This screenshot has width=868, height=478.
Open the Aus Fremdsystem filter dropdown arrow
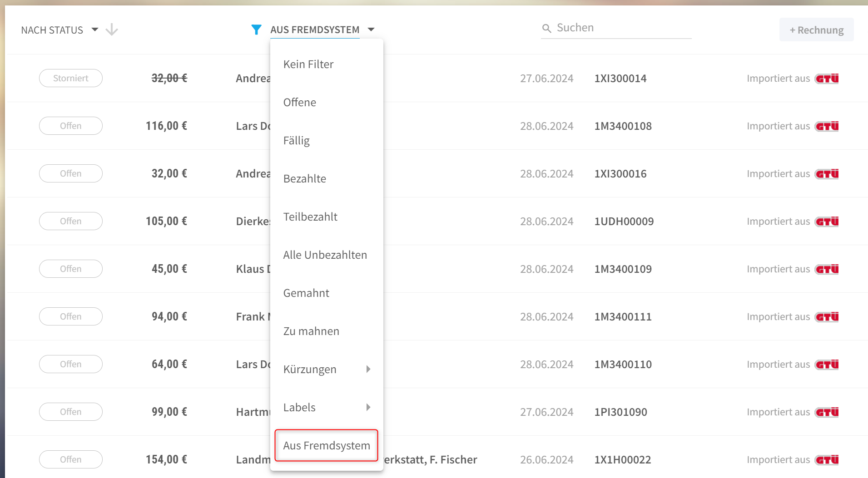click(x=371, y=30)
